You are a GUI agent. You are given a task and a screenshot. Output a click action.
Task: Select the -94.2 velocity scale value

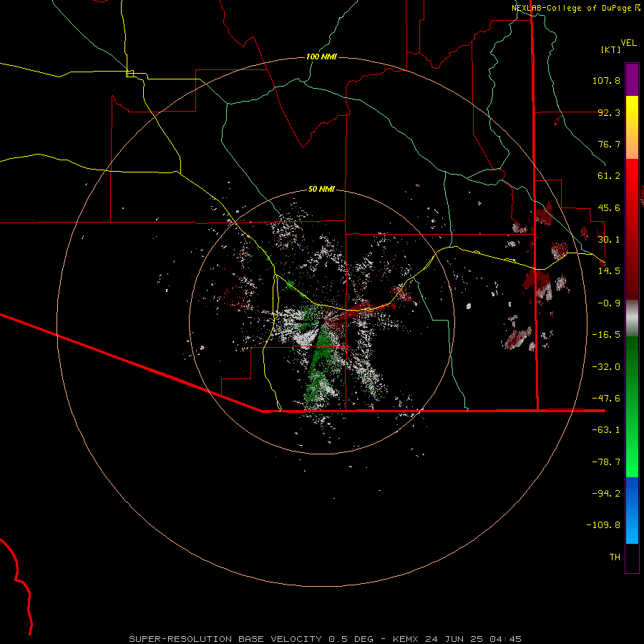606,494
